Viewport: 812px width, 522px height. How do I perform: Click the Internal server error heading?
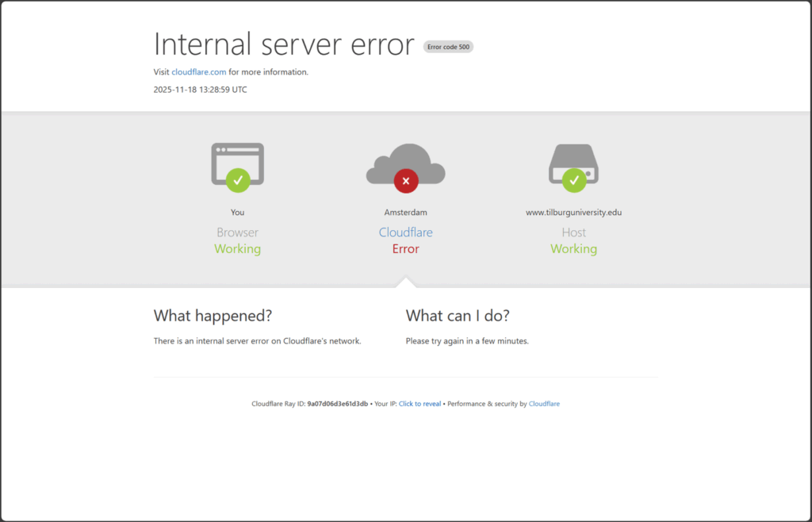click(x=284, y=44)
